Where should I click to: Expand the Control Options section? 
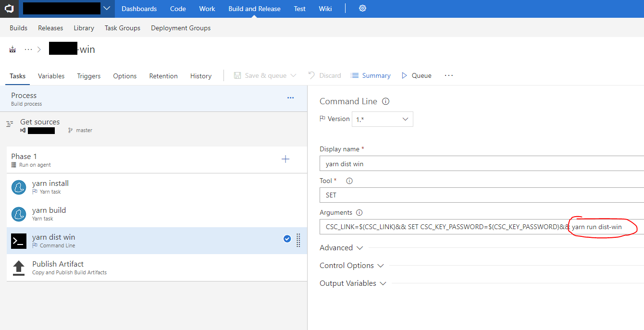[352, 266]
